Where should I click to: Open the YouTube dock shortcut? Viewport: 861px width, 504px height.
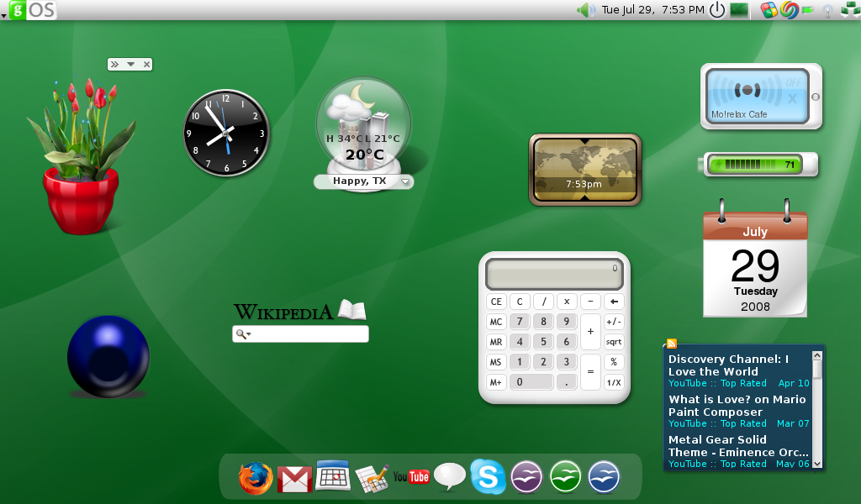point(411,477)
